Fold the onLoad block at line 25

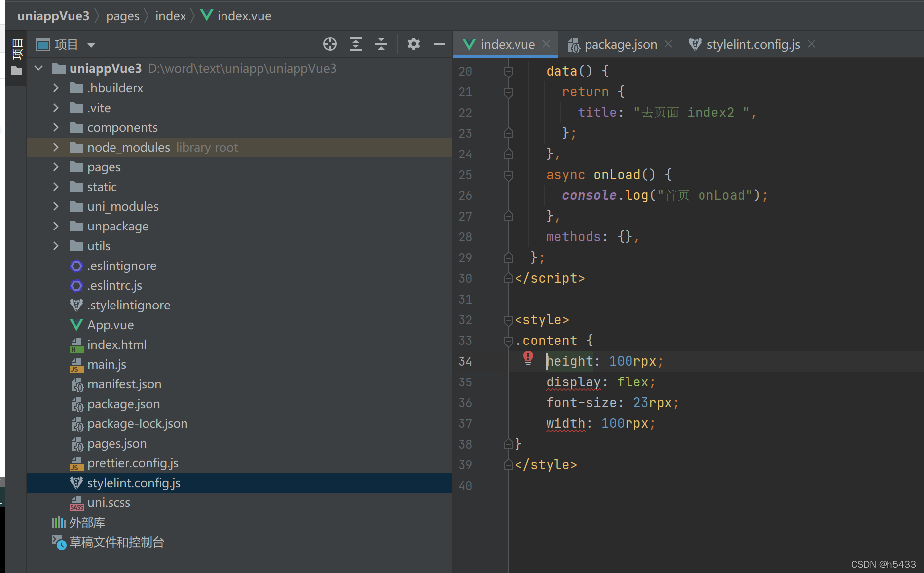509,175
